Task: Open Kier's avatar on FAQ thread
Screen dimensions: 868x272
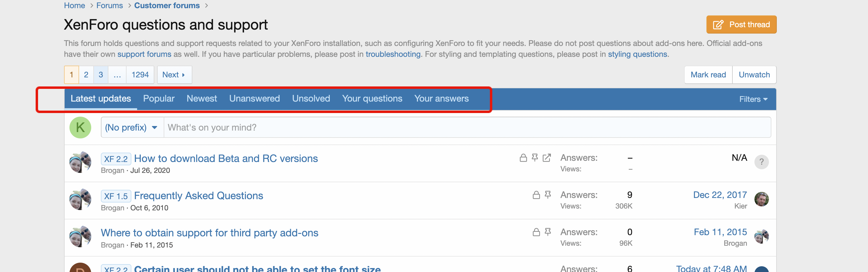Action: 761,199
